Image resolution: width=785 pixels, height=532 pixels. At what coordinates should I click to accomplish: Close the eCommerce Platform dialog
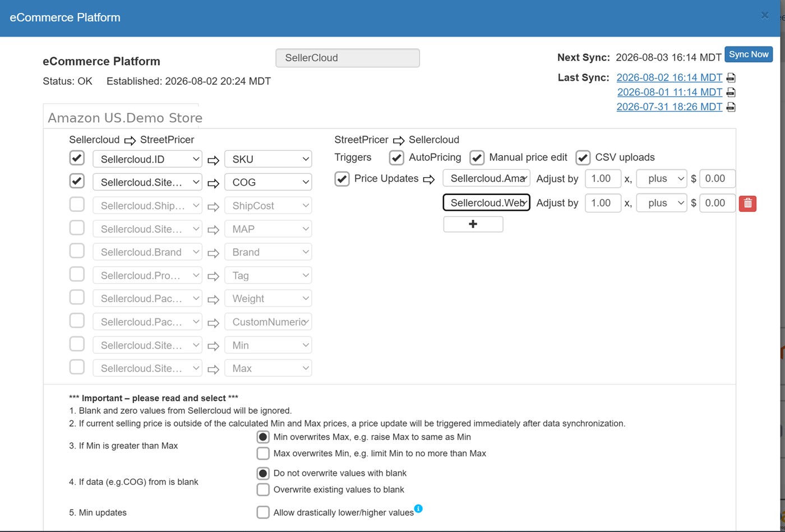click(765, 16)
